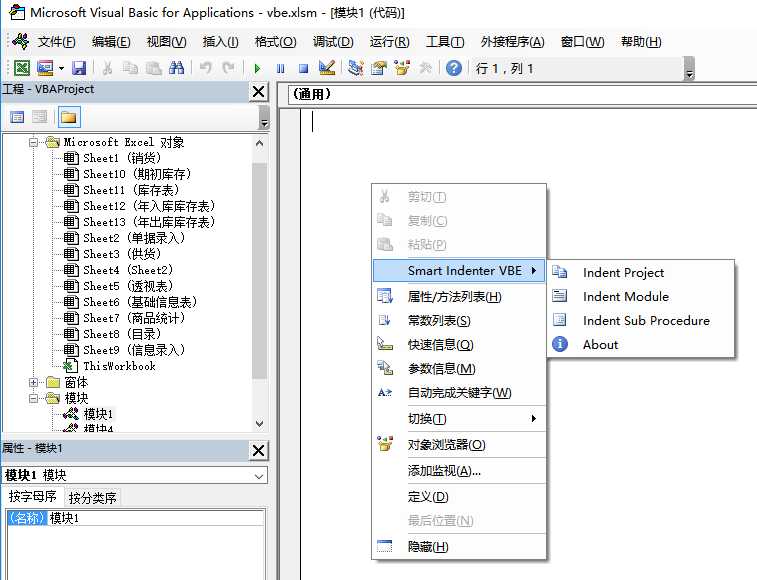This screenshot has width=757, height=580.
Task: Open the 模块1 模块 object dropdown
Action: pyautogui.click(x=259, y=476)
